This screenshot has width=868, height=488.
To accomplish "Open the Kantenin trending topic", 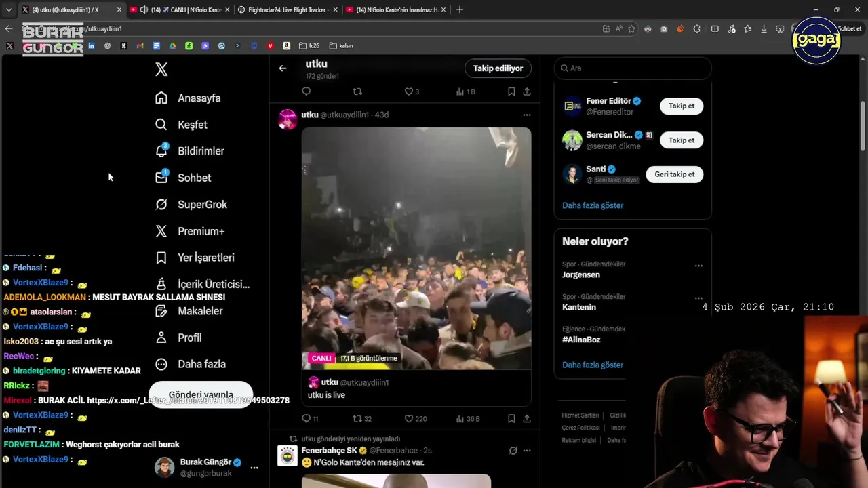I will pos(579,307).
